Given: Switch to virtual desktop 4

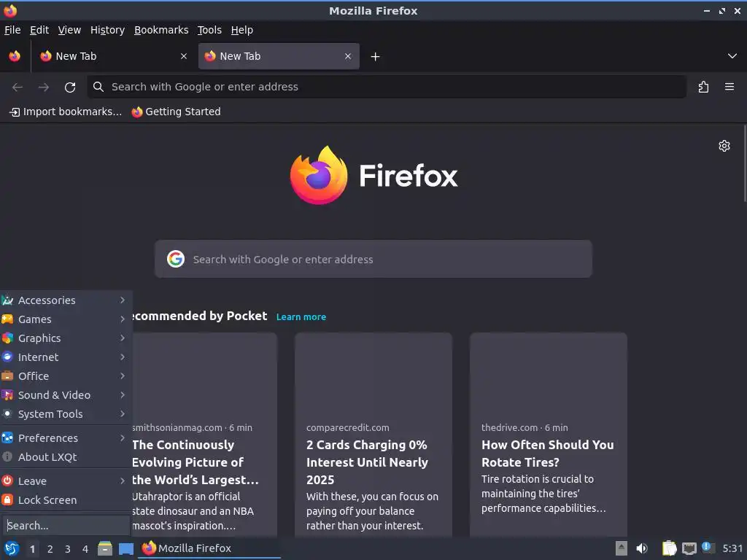Looking at the screenshot, I should [85, 549].
